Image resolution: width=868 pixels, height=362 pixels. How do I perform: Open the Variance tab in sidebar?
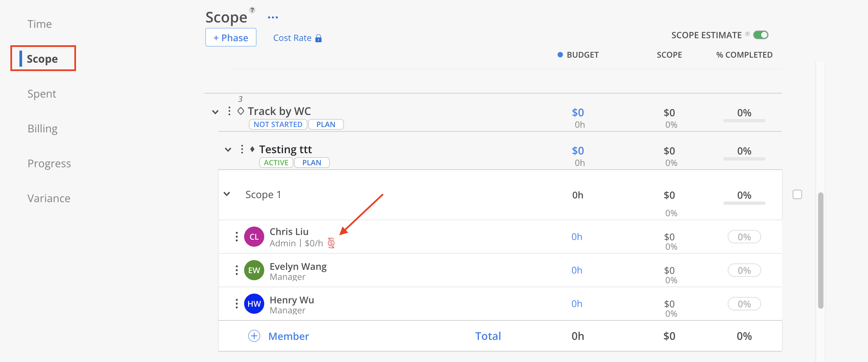pyautogui.click(x=49, y=198)
